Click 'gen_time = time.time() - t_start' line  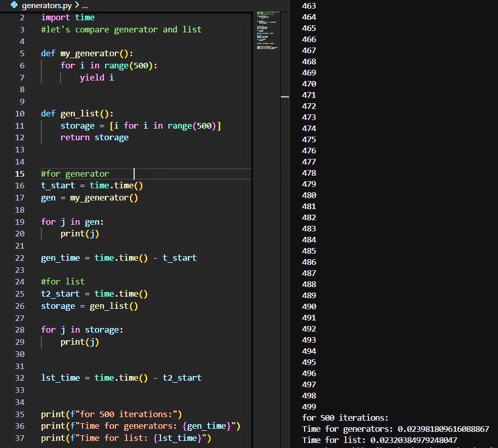(119, 258)
